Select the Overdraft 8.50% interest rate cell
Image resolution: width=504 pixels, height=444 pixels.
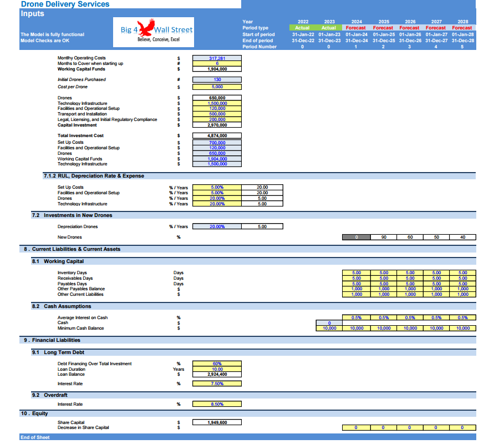pyautogui.click(x=217, y=404)
